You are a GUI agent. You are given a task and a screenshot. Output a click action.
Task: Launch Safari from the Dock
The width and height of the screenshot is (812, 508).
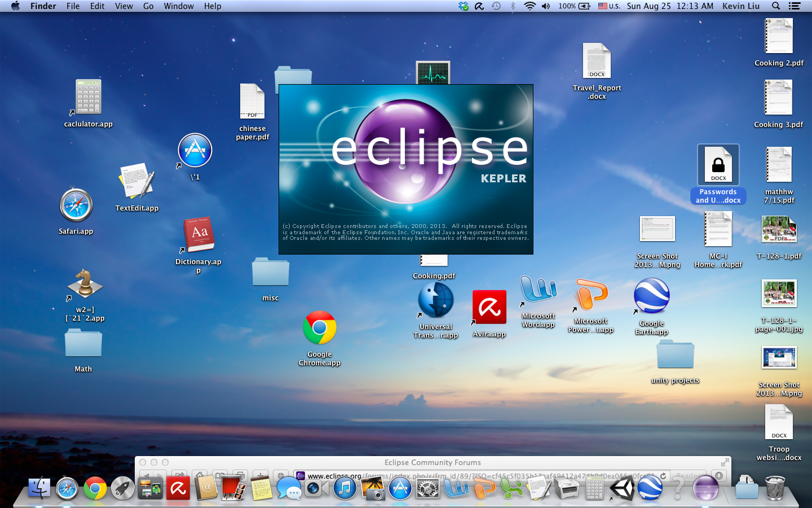point(67,489)
